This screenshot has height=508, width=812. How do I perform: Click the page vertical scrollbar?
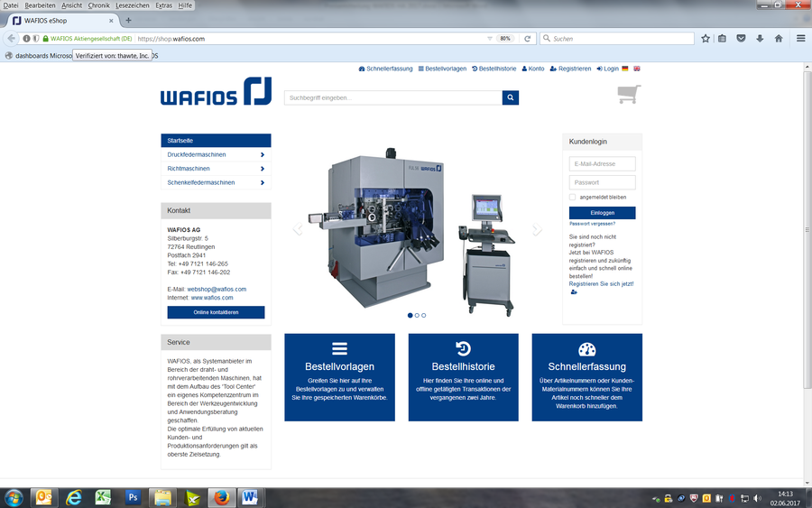[807, 229]
